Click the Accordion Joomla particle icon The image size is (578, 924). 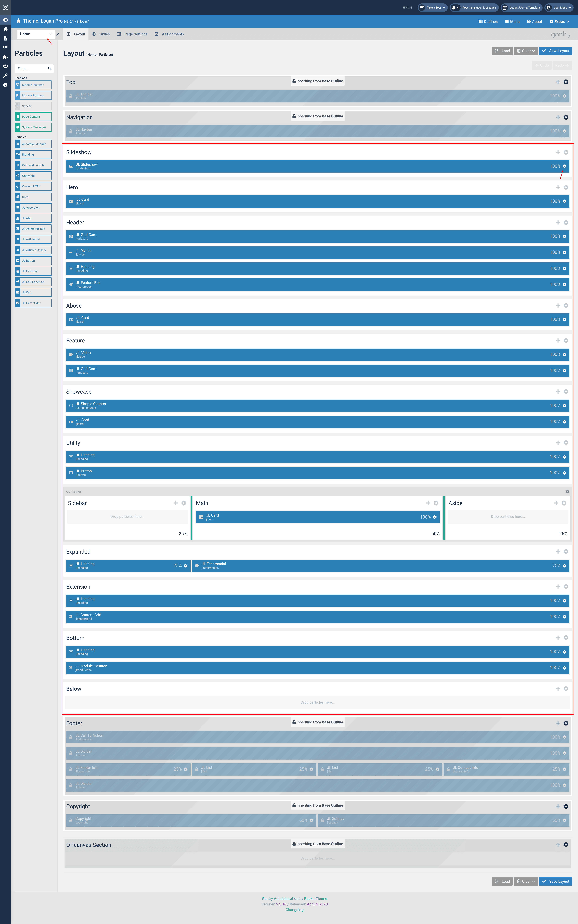coord(18,144)
